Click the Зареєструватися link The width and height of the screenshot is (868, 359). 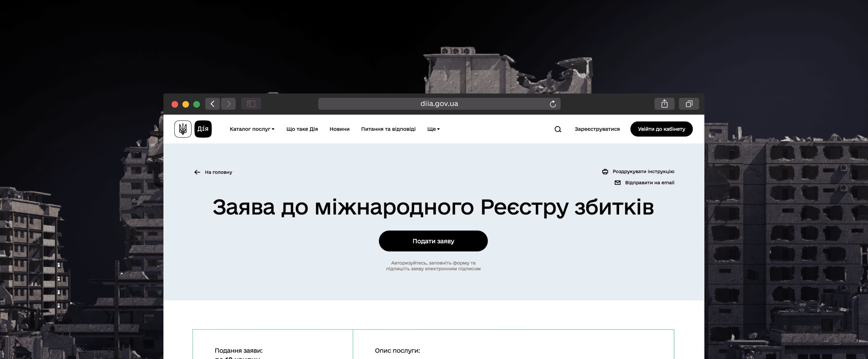pos(597,129)
